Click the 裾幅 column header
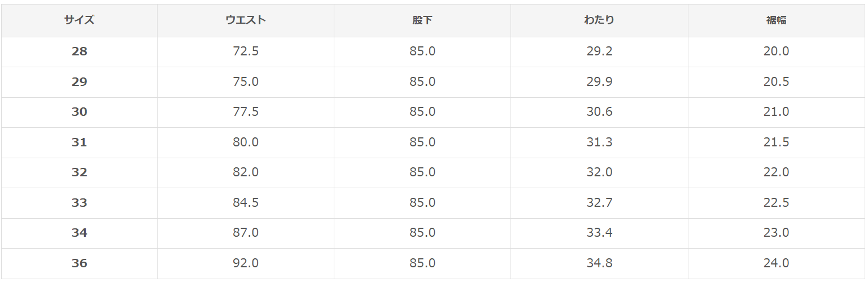The height and width of the screenshot is (282, 868). coord(776,20)
